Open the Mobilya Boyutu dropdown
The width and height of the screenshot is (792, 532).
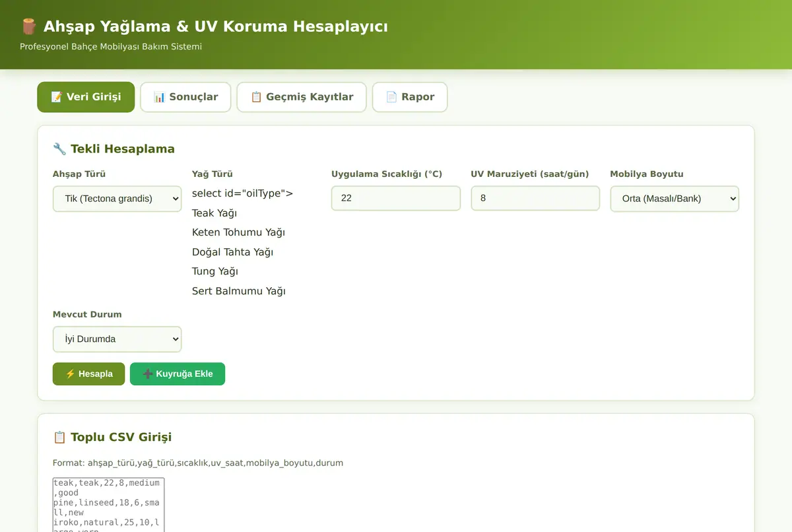pyautogui.click(x=675, y=199)
